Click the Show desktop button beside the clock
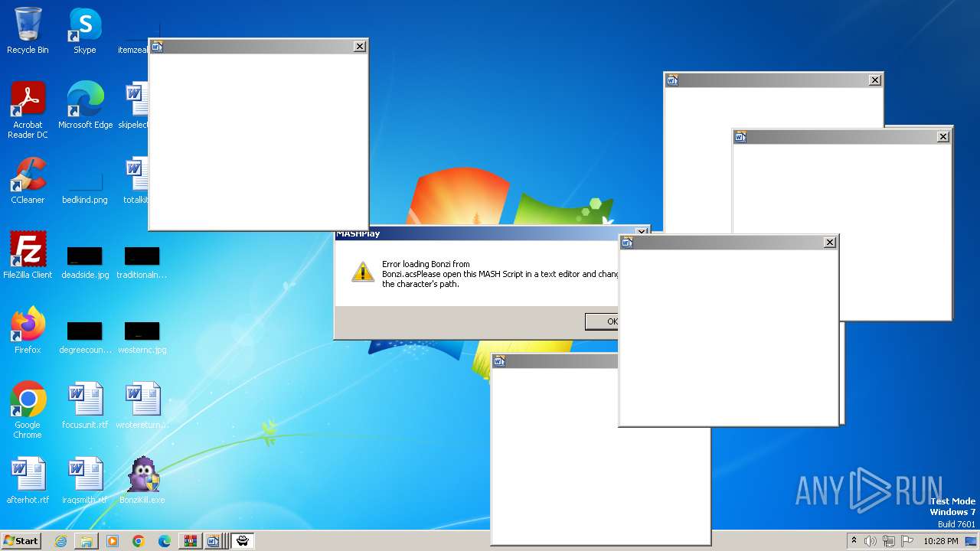 click(971, 541)
